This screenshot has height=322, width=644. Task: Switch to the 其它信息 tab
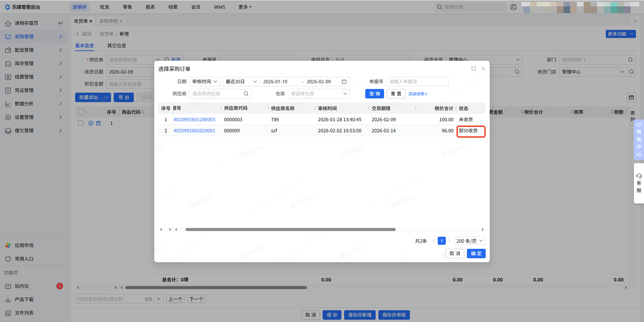[117, 46]
